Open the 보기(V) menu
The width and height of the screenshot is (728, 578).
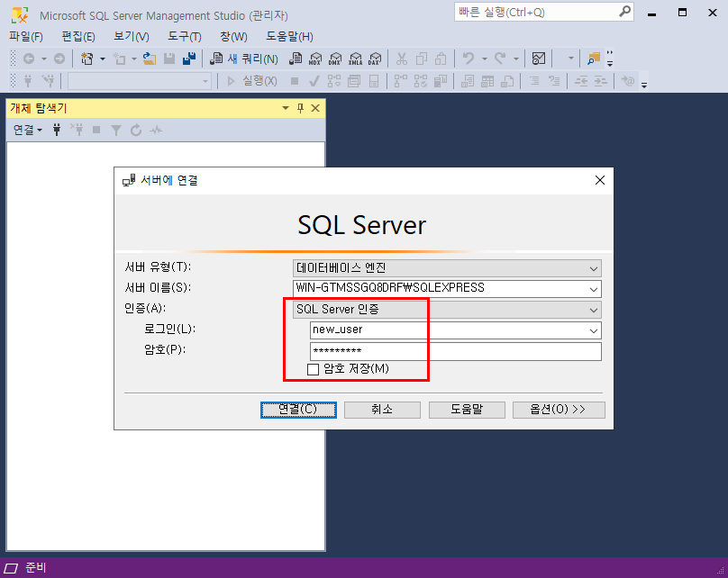point(132,37)
